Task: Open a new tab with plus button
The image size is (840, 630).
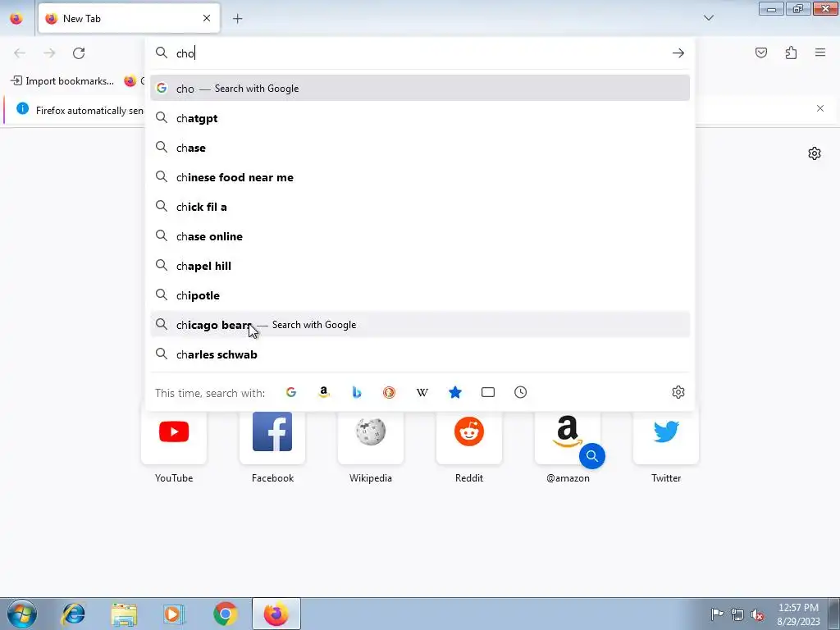Action: [x=237, y=19]
